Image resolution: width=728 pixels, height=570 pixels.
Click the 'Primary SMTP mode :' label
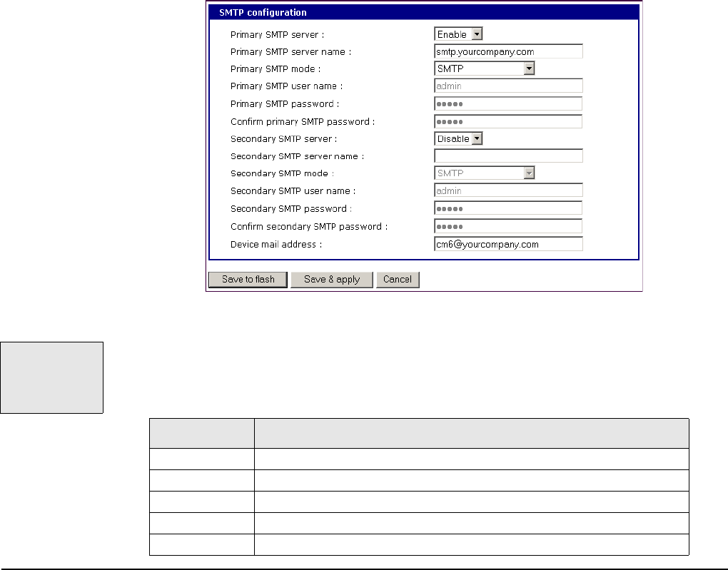click(x=275, y=69)
